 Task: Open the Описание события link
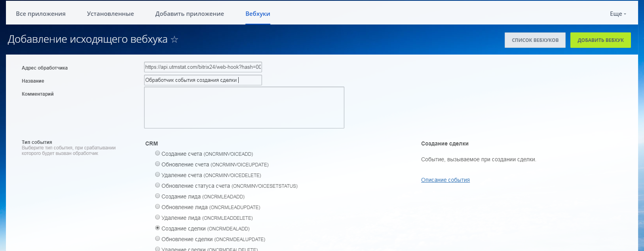coord(445,180)
